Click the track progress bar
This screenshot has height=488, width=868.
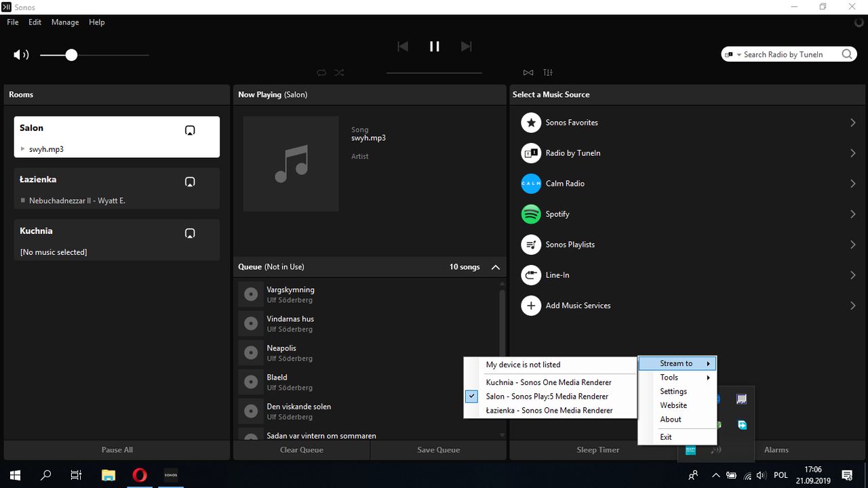(x=434, y=73)
